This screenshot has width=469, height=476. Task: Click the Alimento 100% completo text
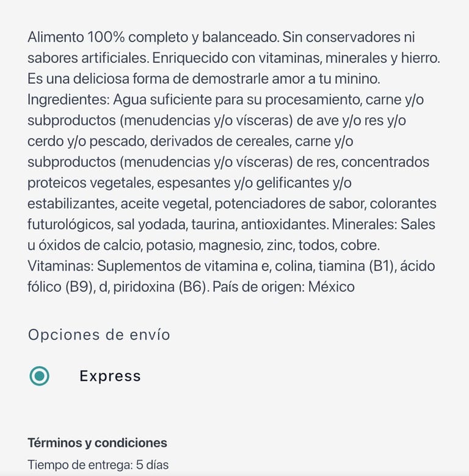(x=108, y=37)
